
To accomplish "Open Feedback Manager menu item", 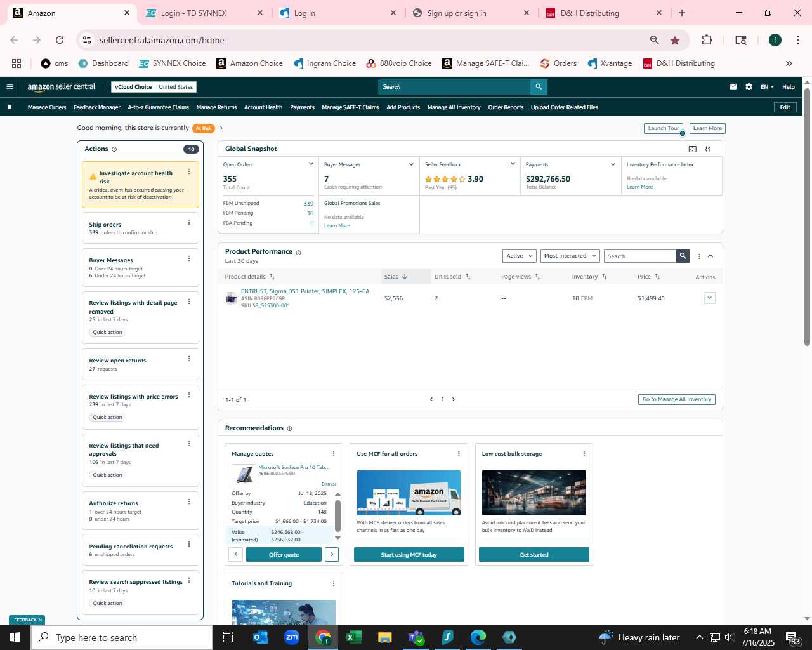I will [97, 107].
